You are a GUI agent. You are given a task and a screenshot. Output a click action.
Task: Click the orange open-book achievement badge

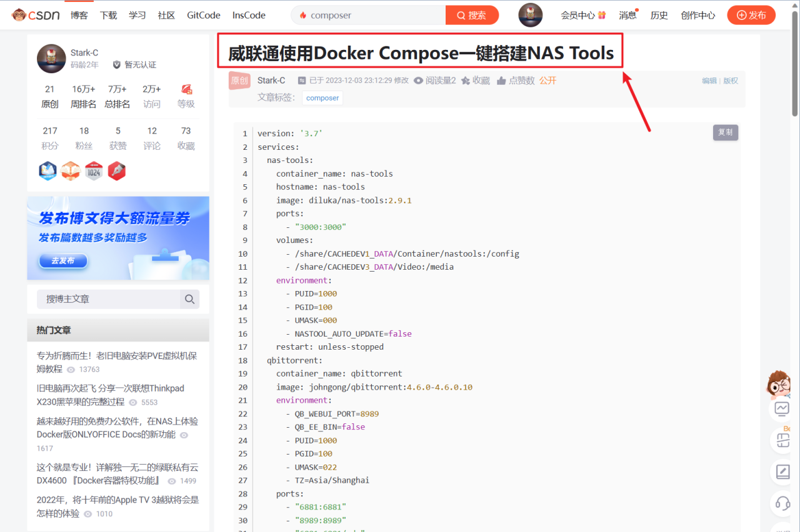[71, 170]
